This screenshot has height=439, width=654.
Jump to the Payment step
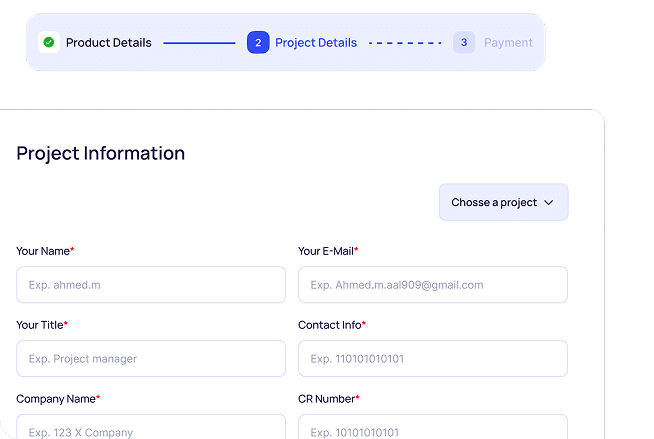(x=508, y=43)
